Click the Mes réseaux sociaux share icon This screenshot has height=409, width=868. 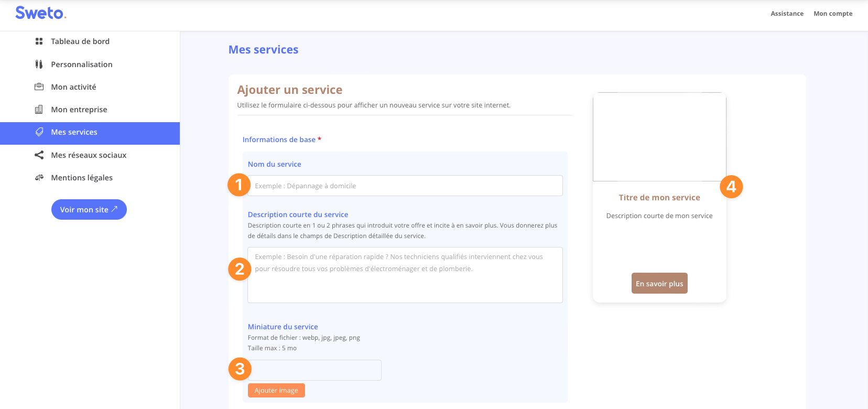[39, 155]
